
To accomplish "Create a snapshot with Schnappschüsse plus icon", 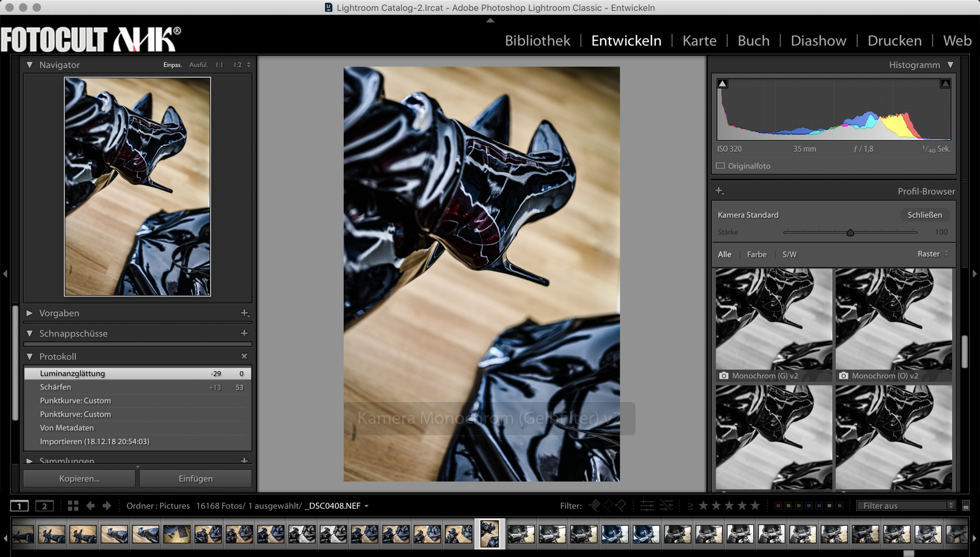I will click(244, 333).
